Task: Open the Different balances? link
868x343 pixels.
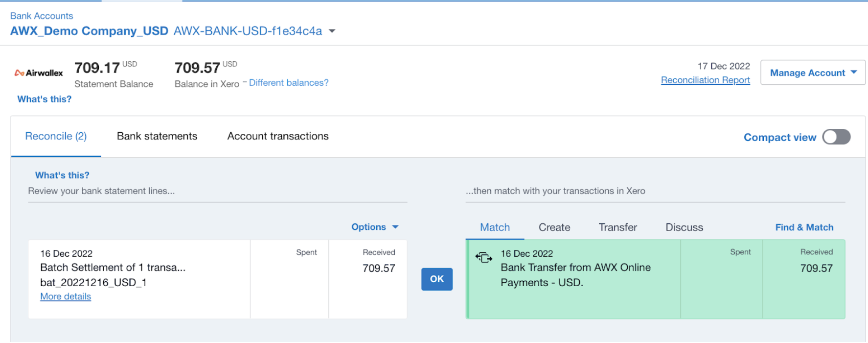Action: [x=289, y=83]
